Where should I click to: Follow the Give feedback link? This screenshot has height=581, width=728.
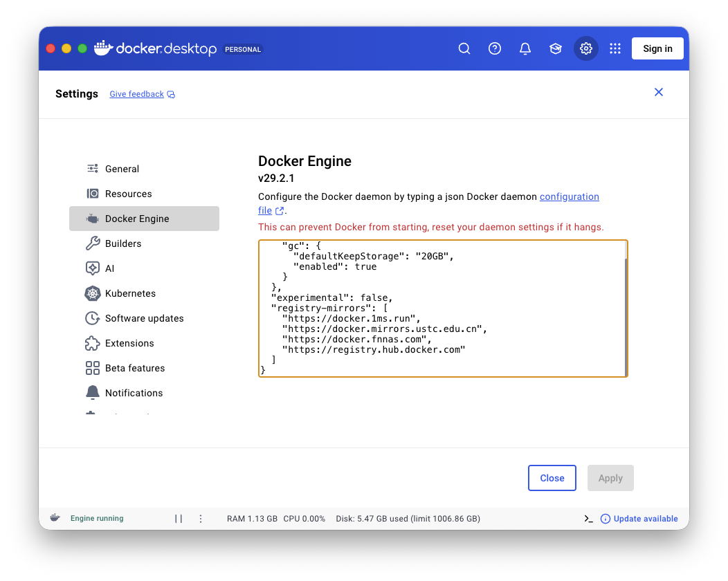(x=137, y=94)
